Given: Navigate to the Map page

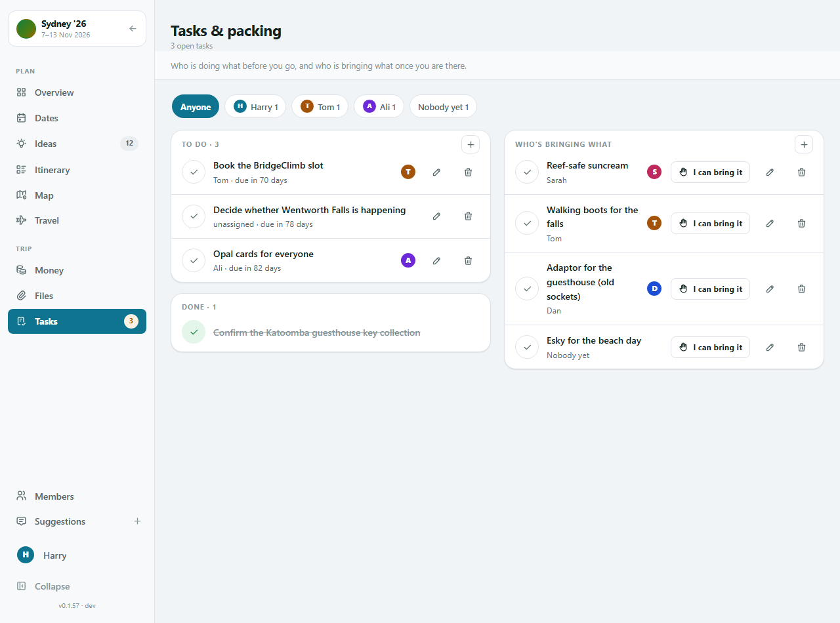Looking at the screenshot, I should coord(77,195).
